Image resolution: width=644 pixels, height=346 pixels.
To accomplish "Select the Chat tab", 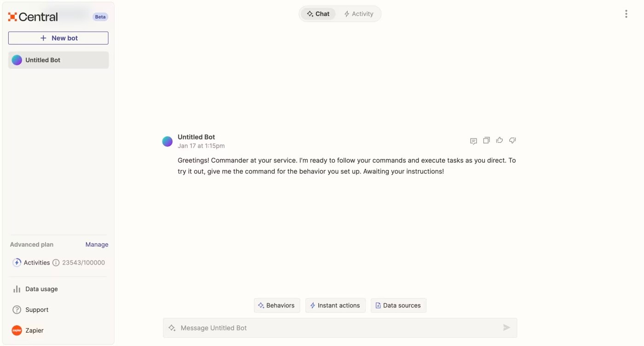I will coord(318,14).
